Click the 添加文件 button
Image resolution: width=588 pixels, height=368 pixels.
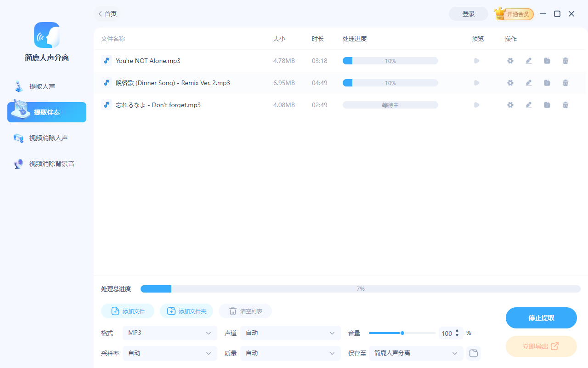128,311
